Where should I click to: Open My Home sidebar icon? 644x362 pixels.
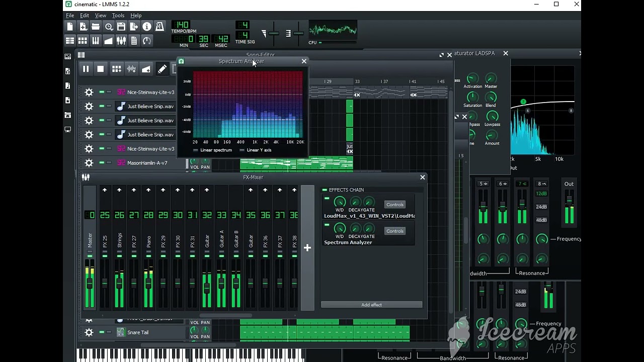(x=68, y=115)
